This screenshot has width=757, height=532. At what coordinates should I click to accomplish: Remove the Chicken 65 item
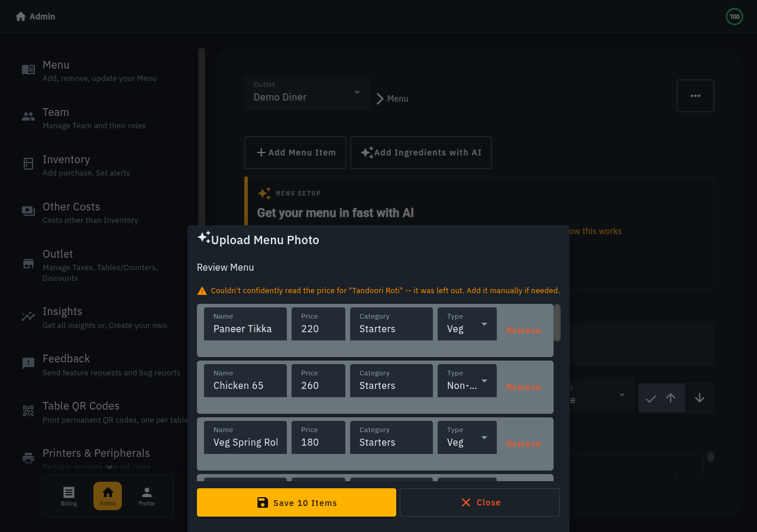(523, 387)
